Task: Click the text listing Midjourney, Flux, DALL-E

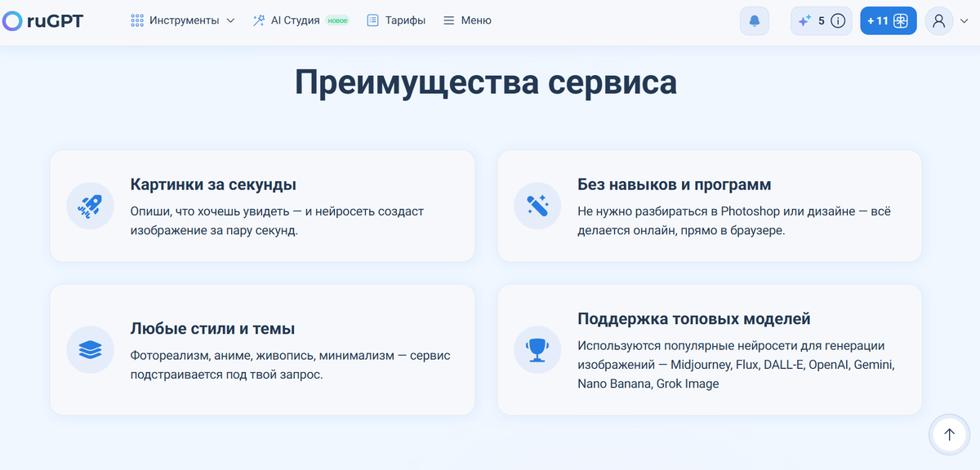Action: 737,365
